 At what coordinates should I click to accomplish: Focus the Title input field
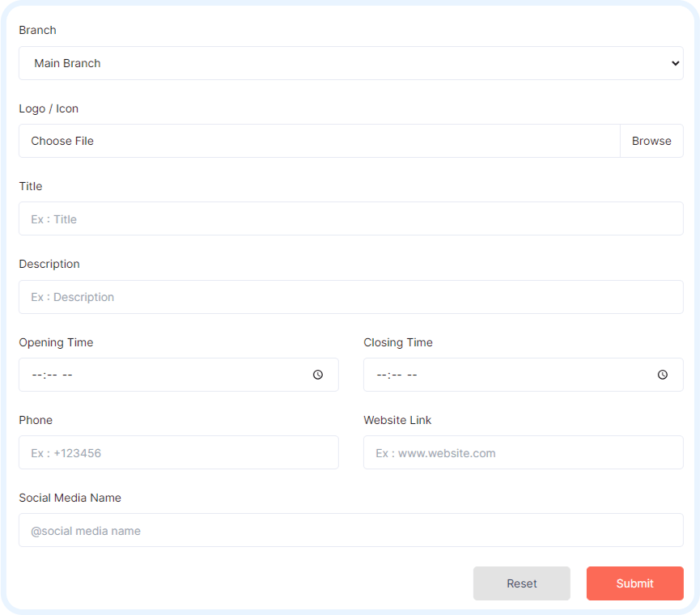coord(351,218)
